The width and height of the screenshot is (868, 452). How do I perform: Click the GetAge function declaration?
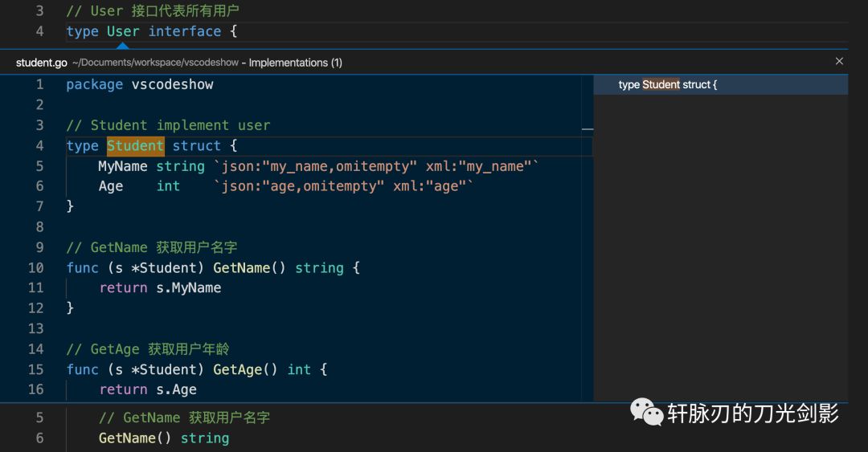click(x=197, y=369)
